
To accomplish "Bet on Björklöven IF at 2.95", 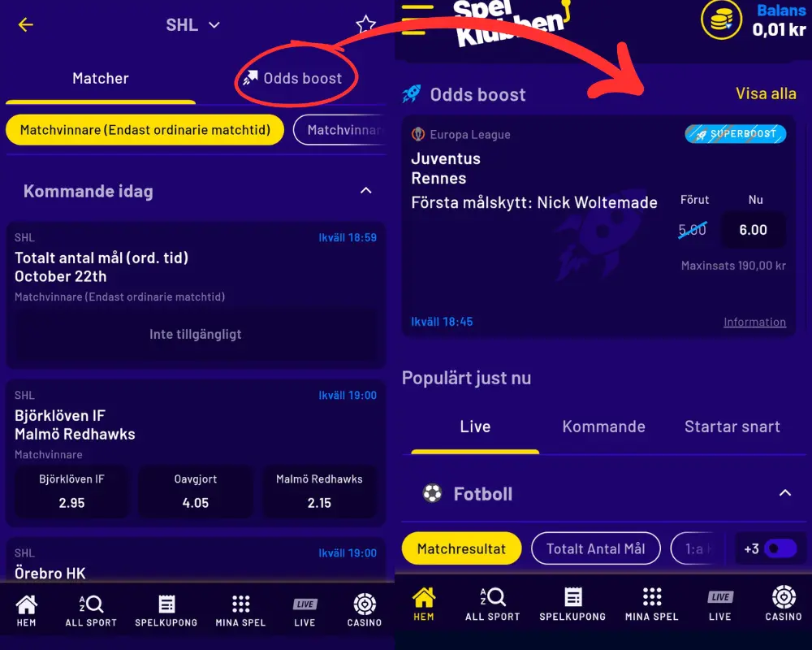I will [71, 492].
